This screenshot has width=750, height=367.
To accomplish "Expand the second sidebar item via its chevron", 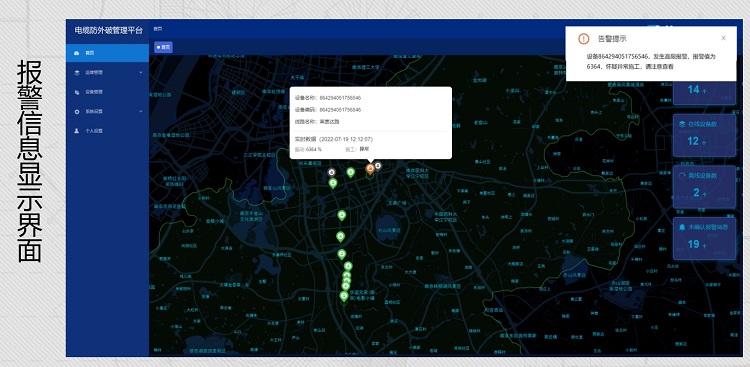I will [x=141, y=73].
